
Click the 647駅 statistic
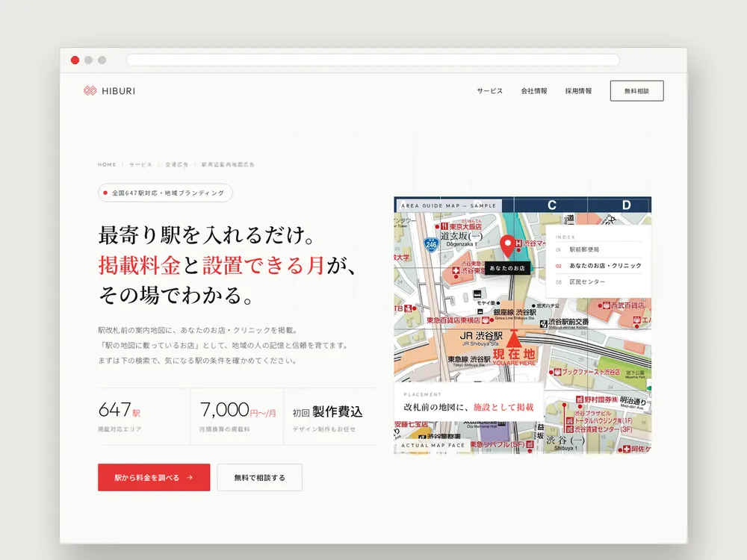click(x=120, y=409)
